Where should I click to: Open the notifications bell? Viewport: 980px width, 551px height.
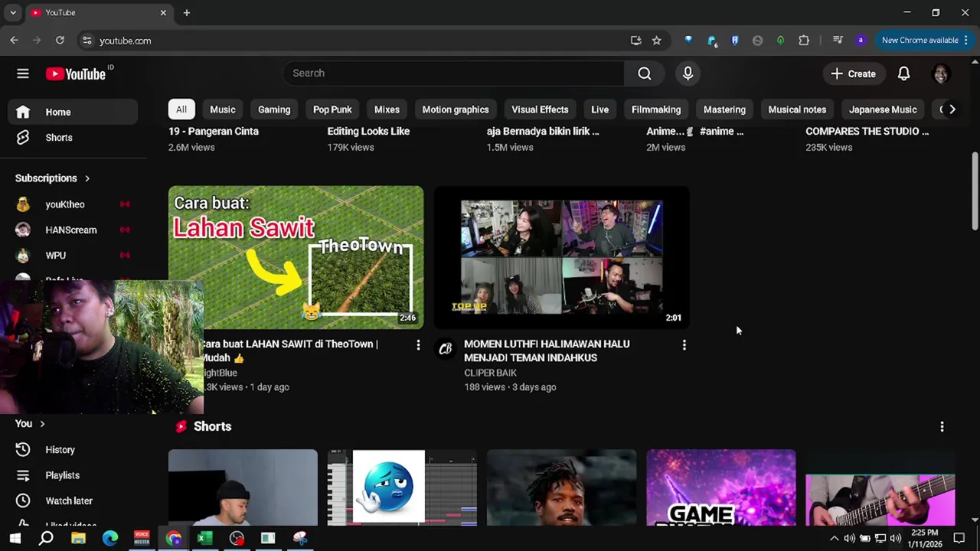tap(903, 73)
